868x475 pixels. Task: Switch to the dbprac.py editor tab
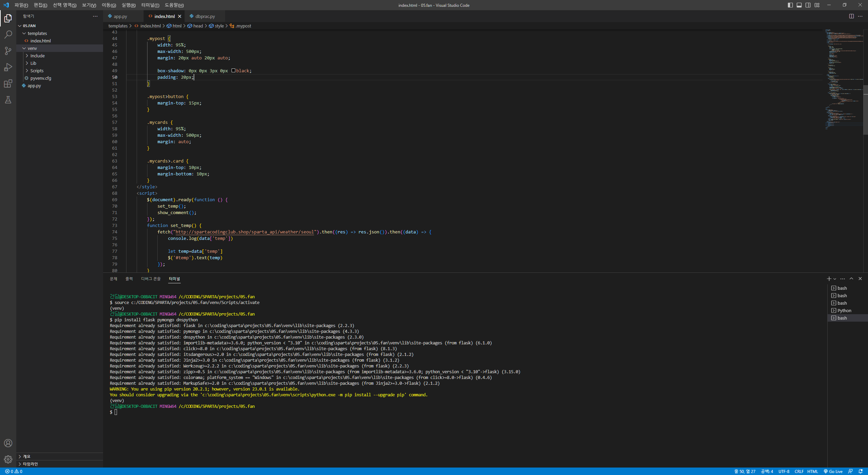(205, 16)
